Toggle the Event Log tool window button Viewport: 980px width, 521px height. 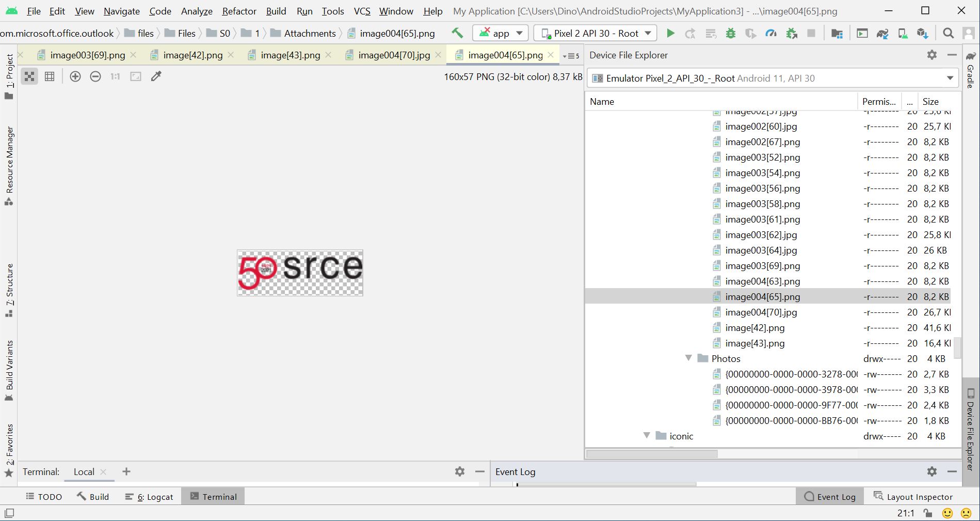[x=830, y=497]
